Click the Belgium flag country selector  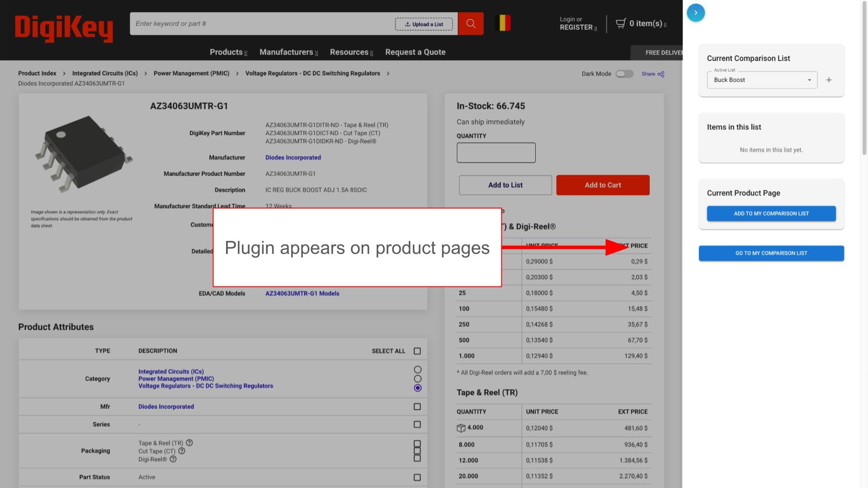[503, 23]
